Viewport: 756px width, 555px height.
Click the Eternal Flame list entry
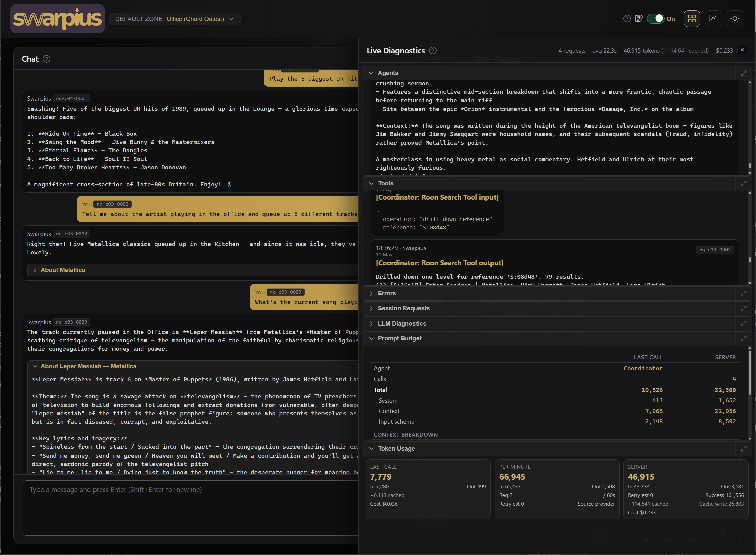[x=87, y=150]
